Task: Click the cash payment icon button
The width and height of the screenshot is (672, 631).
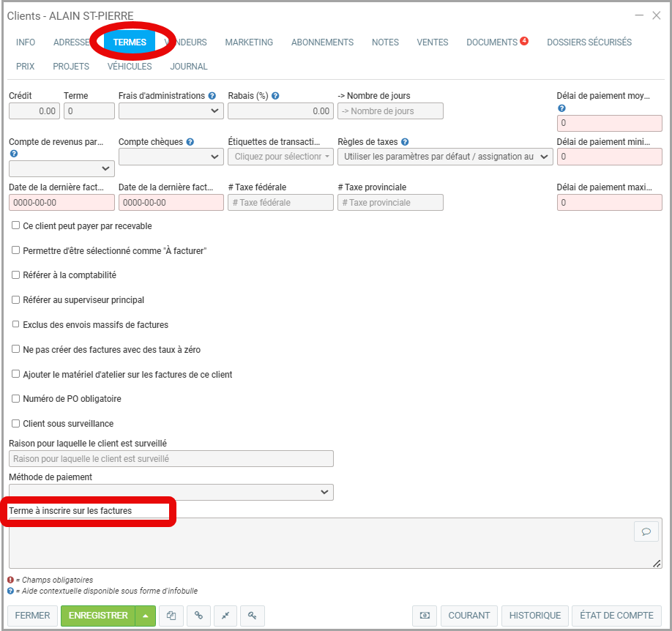Action: (425, 616)
